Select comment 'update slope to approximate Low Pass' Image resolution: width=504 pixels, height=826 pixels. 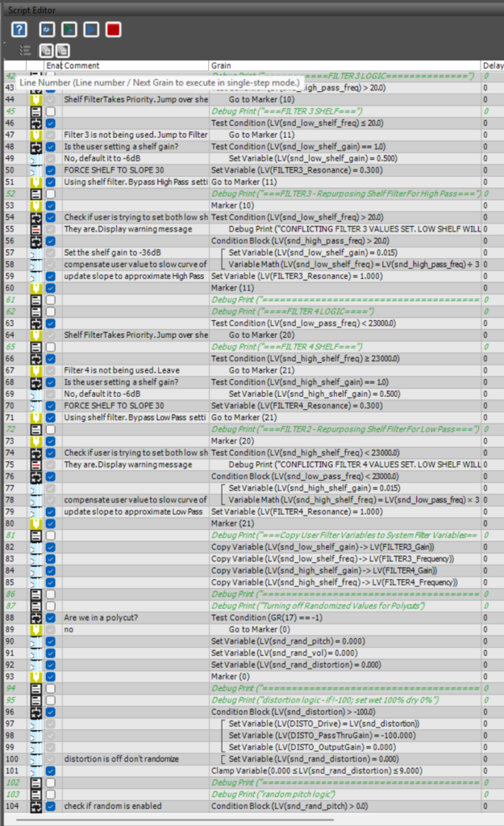click(133, 511)
